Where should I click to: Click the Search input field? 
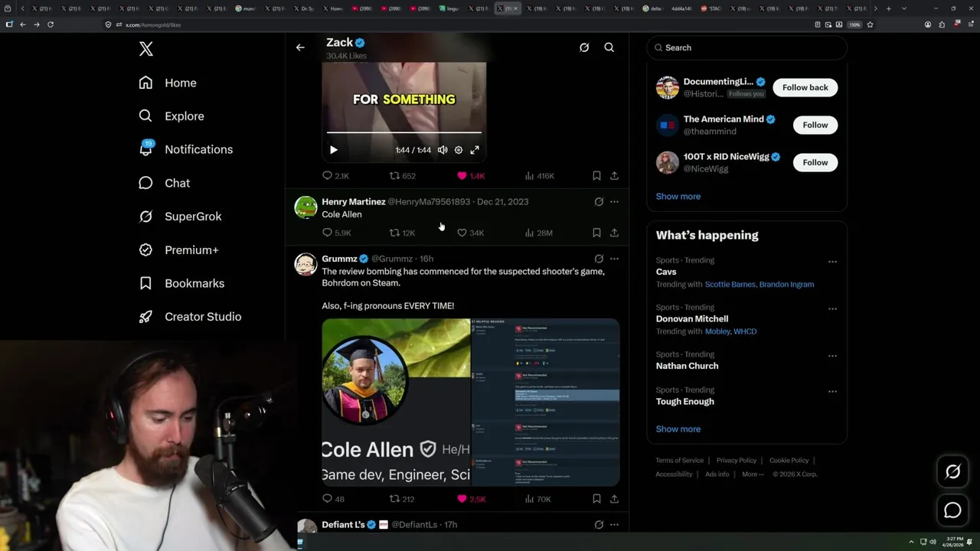747,47
